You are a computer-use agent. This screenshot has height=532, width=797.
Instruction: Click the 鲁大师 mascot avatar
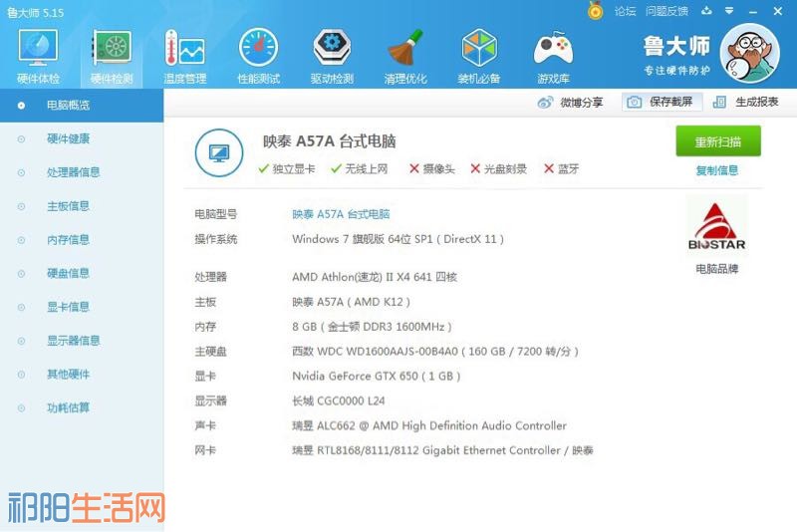(x=750, y=53)
